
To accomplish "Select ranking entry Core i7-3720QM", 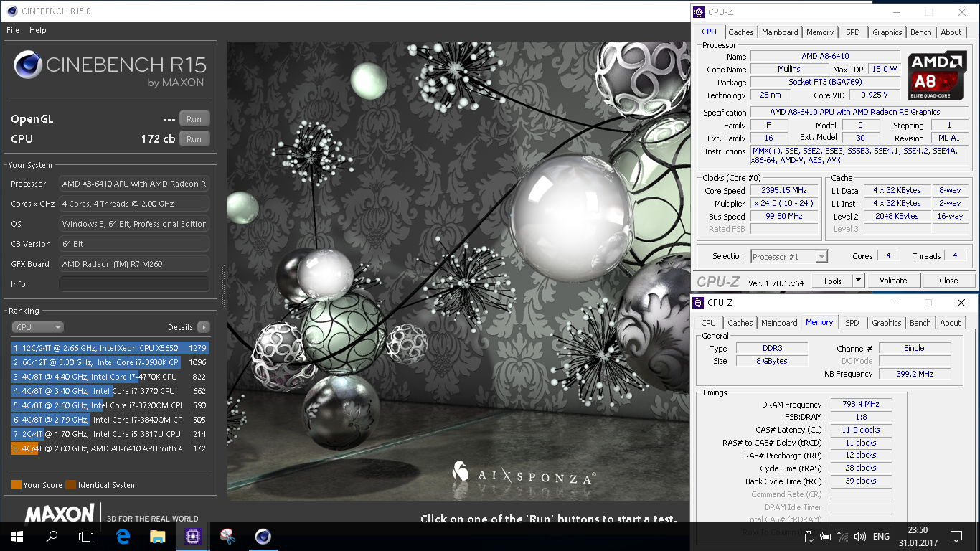I will 110,405.
